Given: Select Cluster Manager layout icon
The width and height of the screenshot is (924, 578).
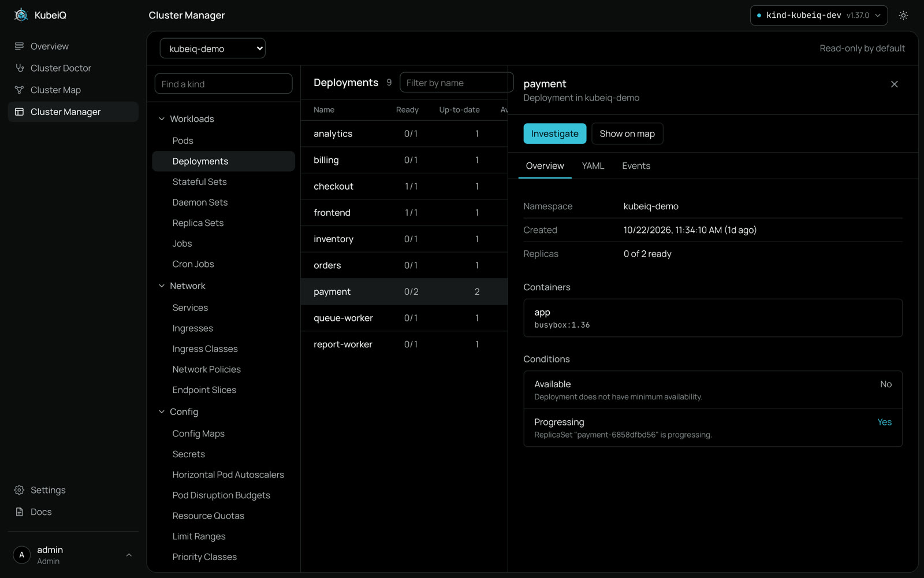Looking at the screenshot, I should click(x=19, y=112).
